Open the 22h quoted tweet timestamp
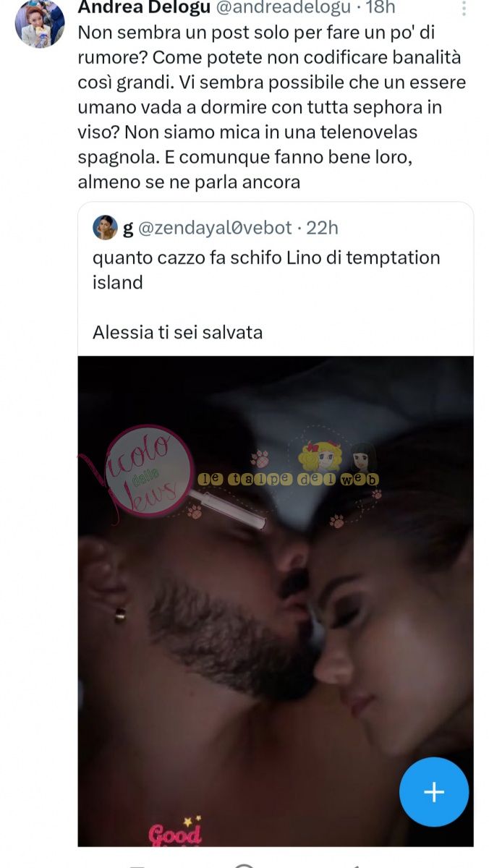The height and width of the screenshot is (868, 489). 323,228
